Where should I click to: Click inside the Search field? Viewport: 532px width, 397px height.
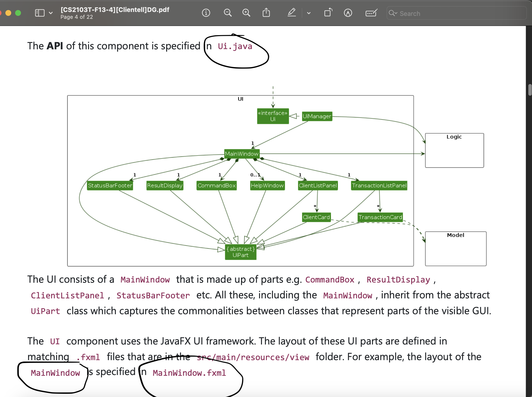point(459,13)
